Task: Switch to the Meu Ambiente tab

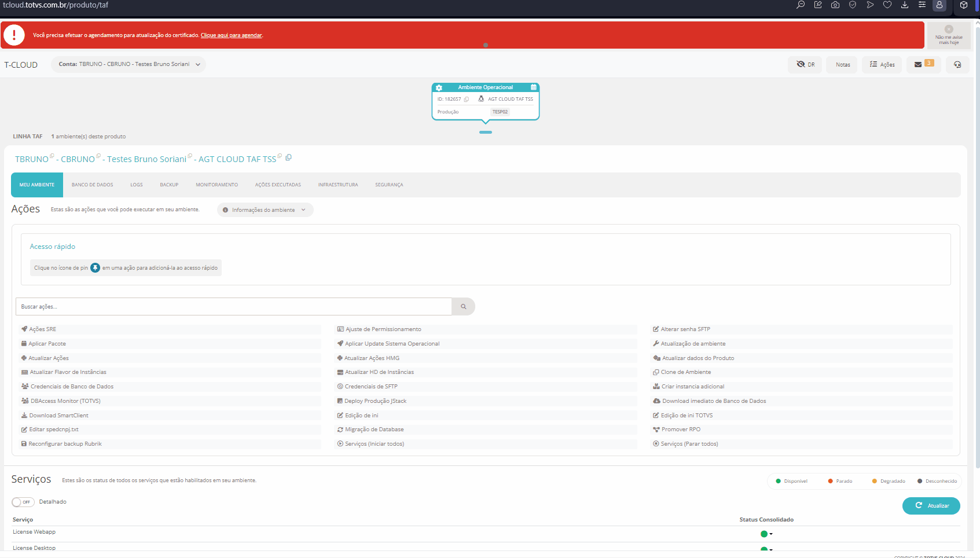Action: 37,185
